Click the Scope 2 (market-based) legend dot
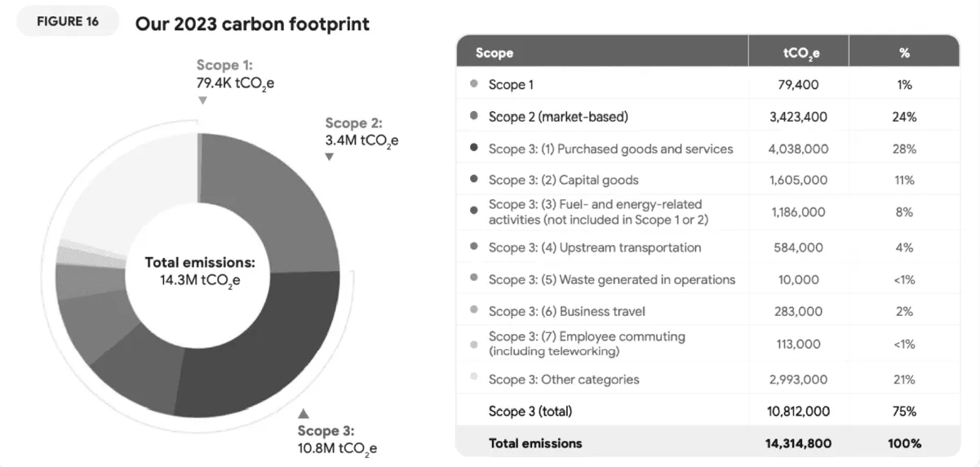980x467 pixels. [474, 116]
